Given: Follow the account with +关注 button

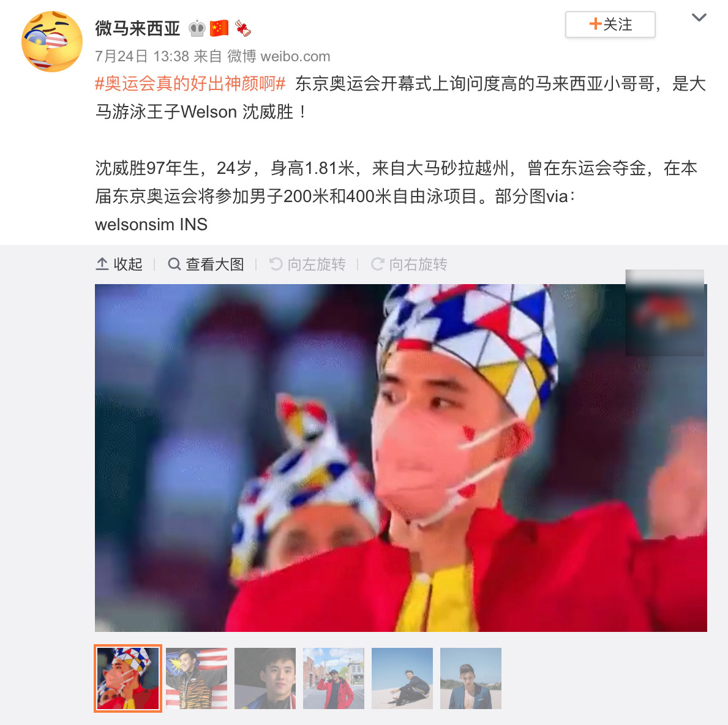Looking at the screenshot, I should [x=610, y=24].
